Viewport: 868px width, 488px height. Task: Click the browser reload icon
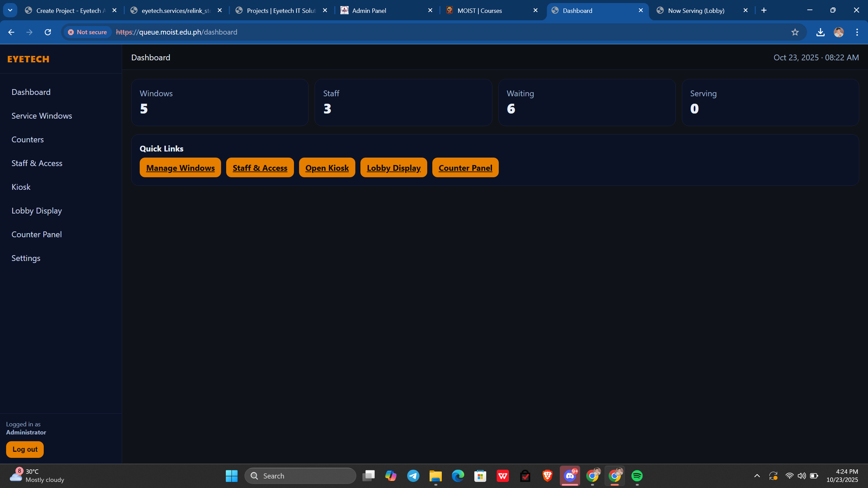(48, 32)
